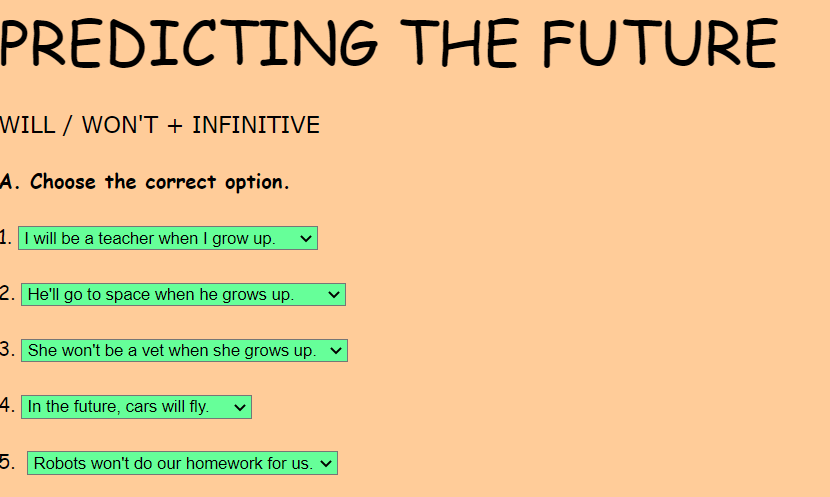Screen dimensions: 830x497
Task: Click the "PREDICTING THE FUTURE" page title
Action: 388,42
